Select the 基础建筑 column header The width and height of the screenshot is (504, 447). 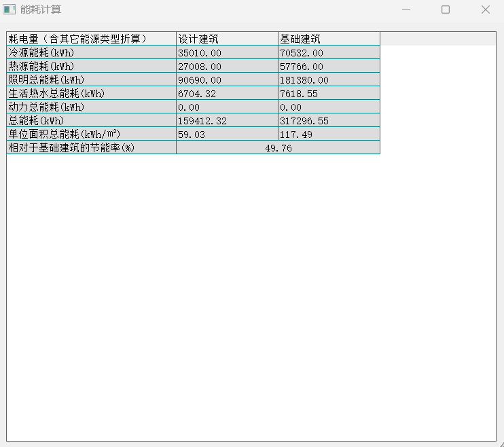(329, 39)
